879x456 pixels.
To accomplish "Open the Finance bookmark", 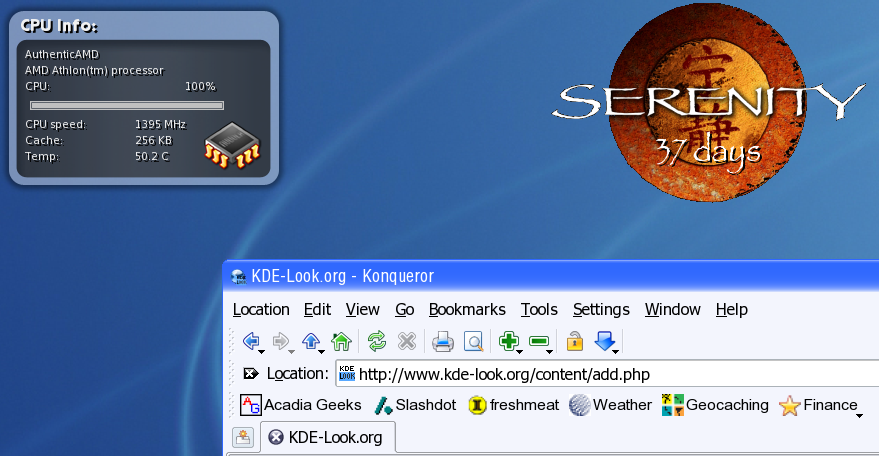I will (818, 405).
